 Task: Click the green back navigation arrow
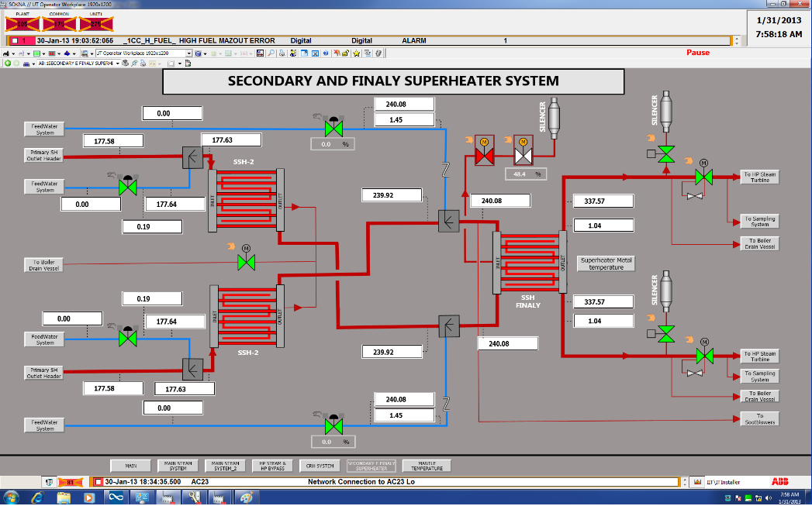(x=8, y=63)
